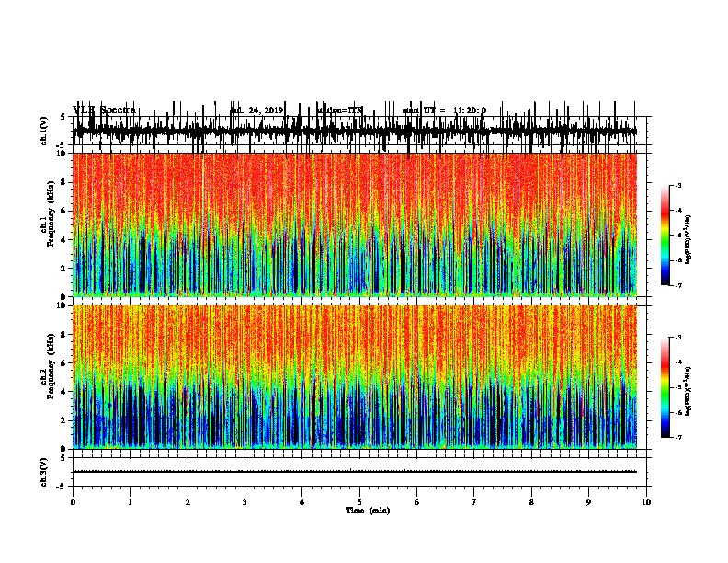The image size is (728, 563).
Task: Click the "Time (min)" axis label
Action: tap(368, 511)
